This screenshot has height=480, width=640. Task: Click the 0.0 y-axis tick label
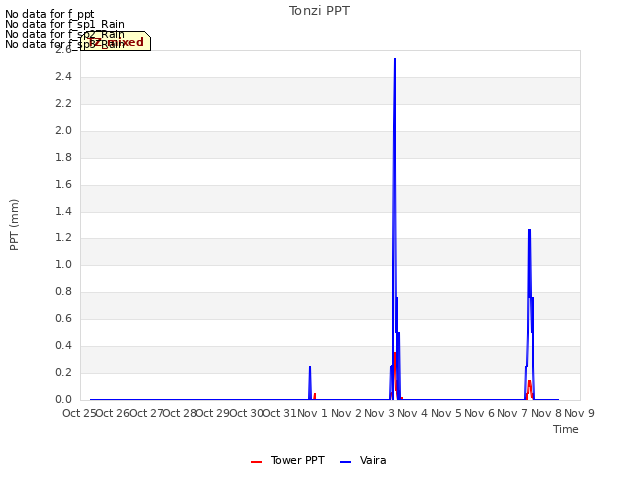63,399
